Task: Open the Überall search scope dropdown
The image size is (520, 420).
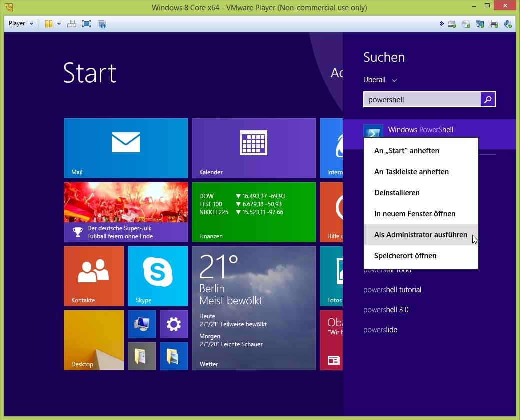Action: click(x=380, y=80)
